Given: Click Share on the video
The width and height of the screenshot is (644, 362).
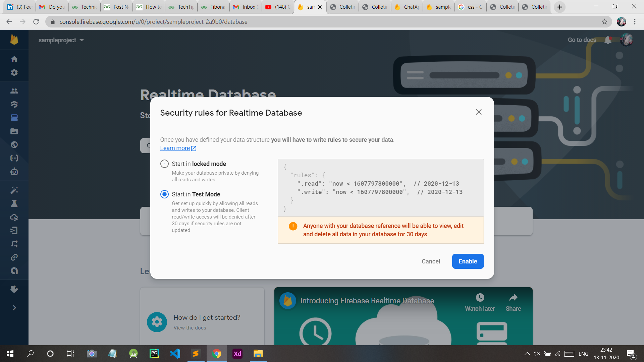Looking at the screenshot, I should tap(513, 303).
